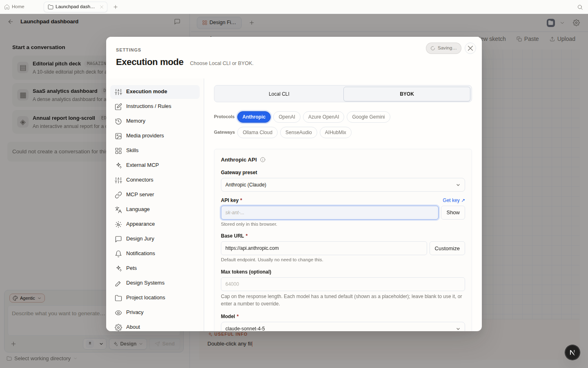Screen dimensions: 588x368
Task: Focus the API key input field
Action: click(x=330, y=213)
